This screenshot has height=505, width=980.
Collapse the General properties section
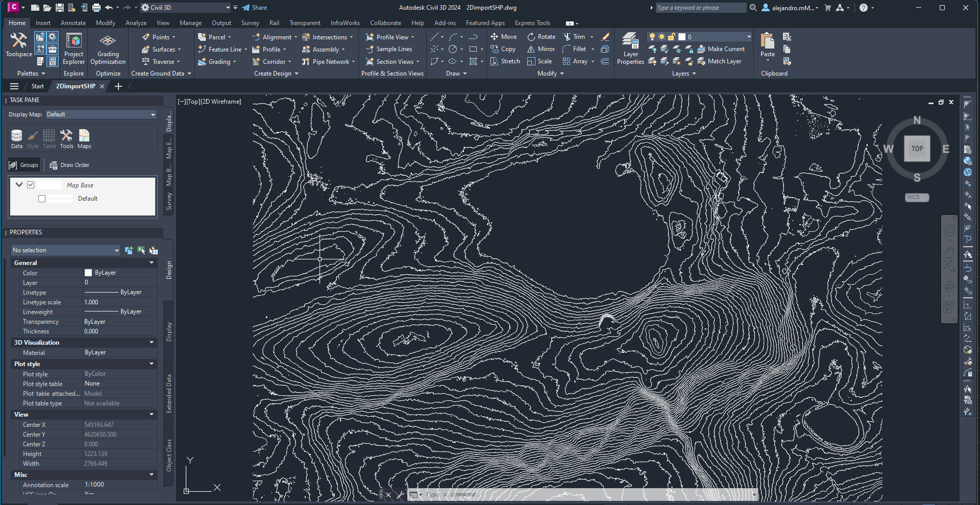[x=152, y=263]
